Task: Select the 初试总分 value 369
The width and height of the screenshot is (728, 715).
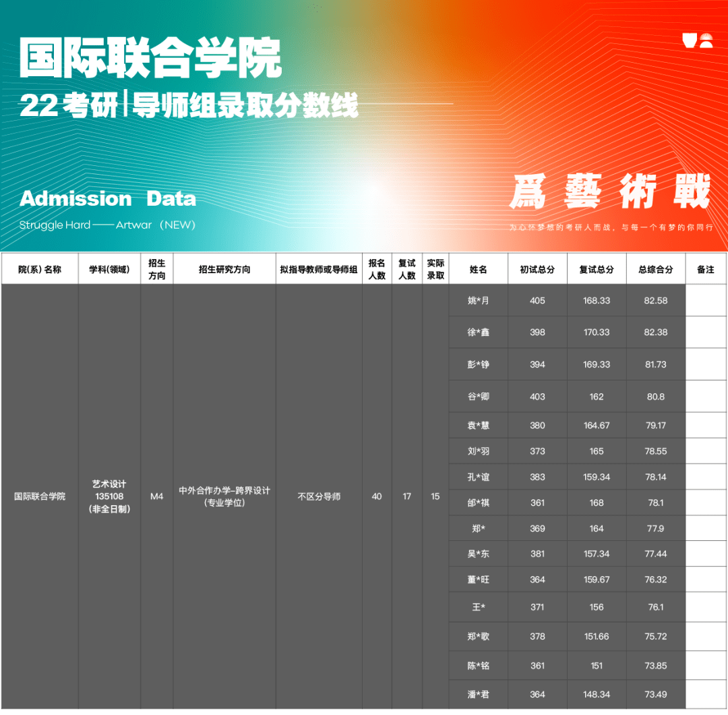Action: click(x=538, y=529)
